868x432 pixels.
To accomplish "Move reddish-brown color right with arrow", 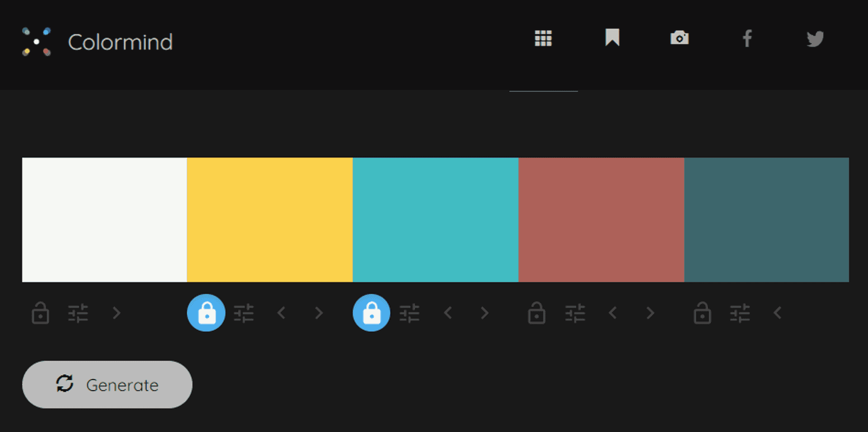I will coord(651,313).
